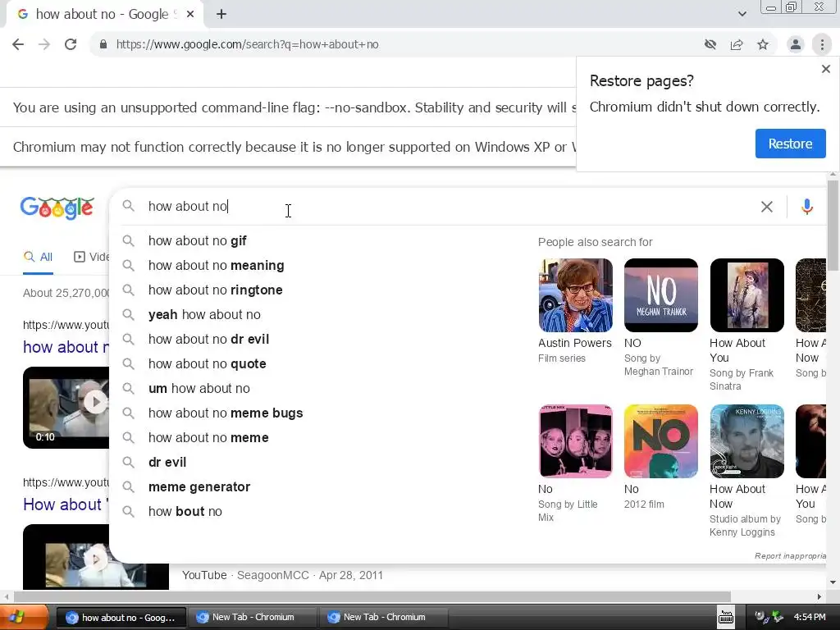Open the share page icon
This screenshot has height=630, width=840.
(737, 44)
